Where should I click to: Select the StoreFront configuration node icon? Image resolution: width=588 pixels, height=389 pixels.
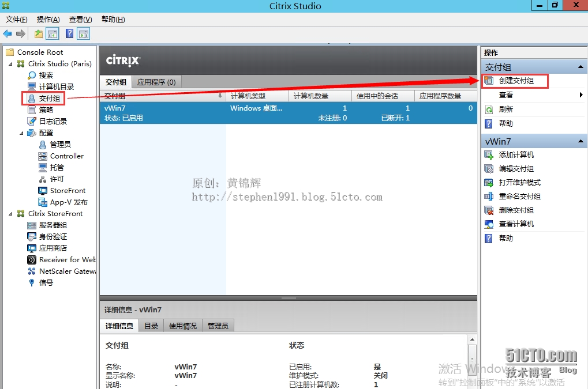point(43,191)
